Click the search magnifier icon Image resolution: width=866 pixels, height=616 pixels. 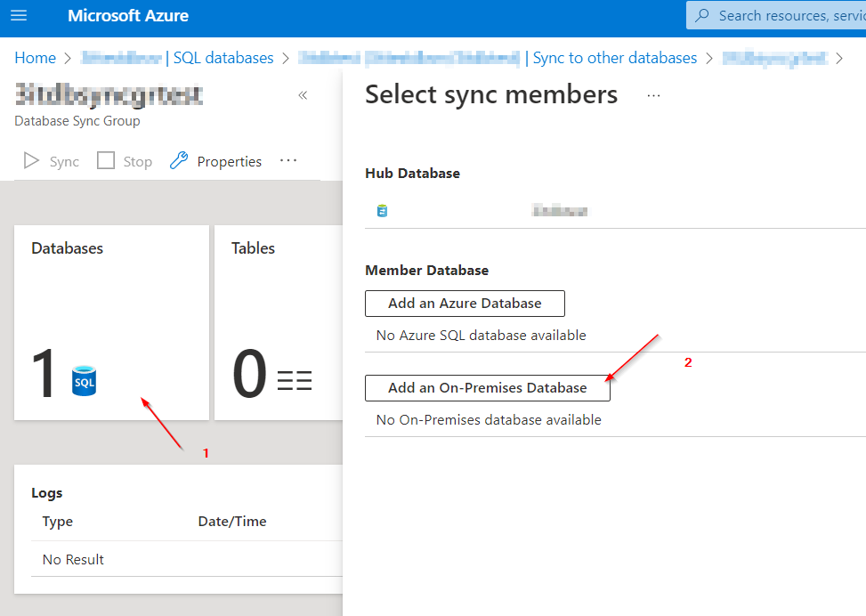coord(702,15)
